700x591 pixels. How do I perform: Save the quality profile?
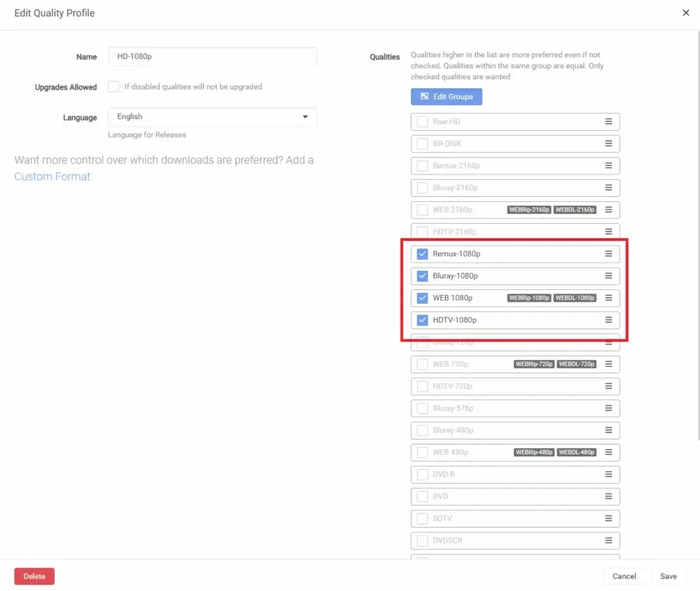pos(669,576)
